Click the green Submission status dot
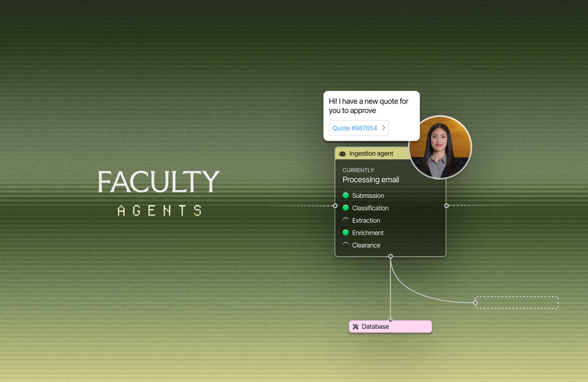 pyautogui.click(x=346, y=195)
